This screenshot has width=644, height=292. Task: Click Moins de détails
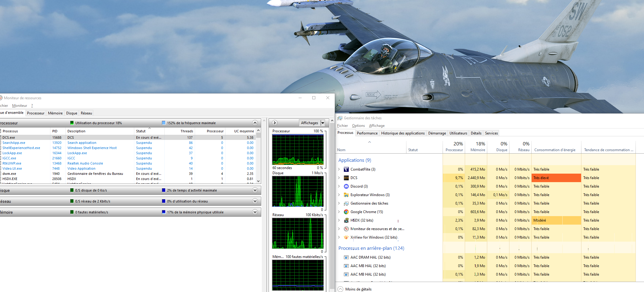click(358, 289)
